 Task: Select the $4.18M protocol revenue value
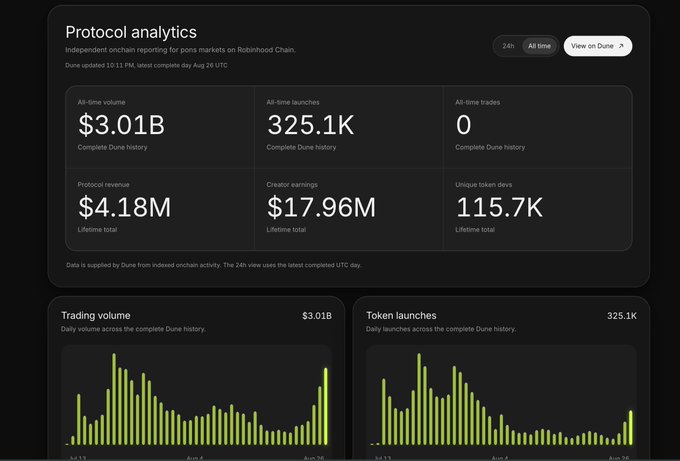tap(124, 207)
